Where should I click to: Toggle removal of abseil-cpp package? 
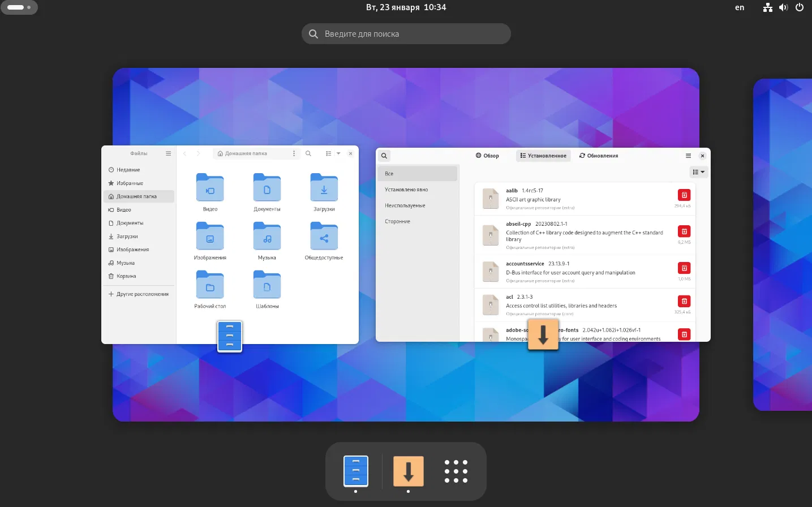pos(684,231)
